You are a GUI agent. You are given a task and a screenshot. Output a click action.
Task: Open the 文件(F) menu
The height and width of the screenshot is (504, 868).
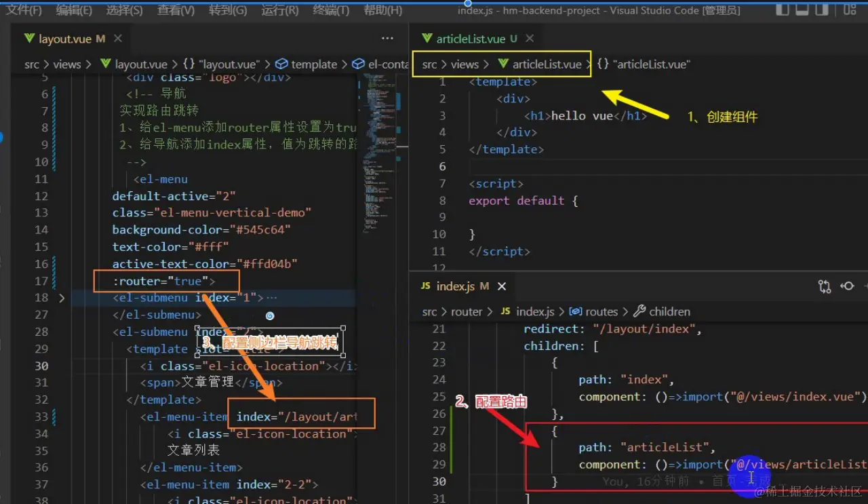[24, 10]
